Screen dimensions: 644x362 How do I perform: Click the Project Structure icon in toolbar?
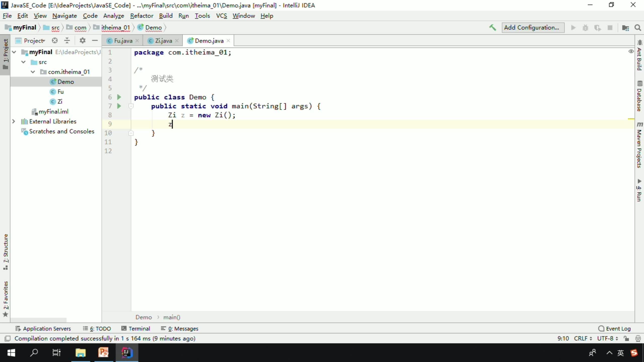click(625, 28)
